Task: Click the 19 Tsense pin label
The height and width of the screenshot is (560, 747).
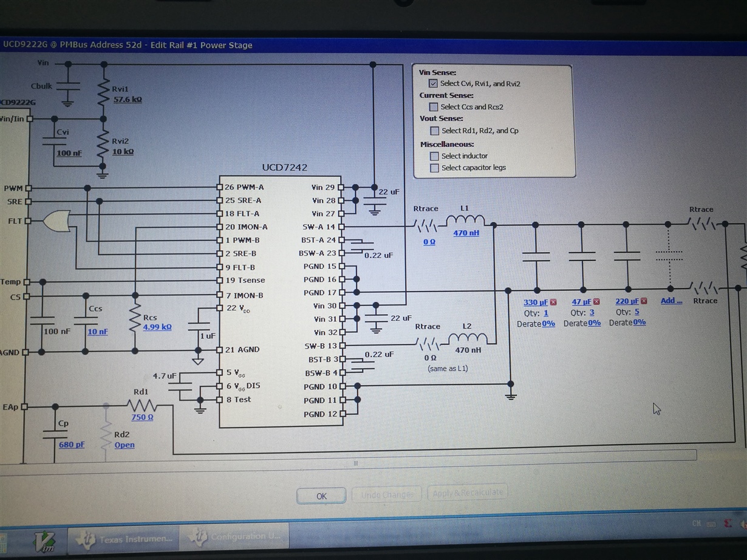Action: click(245, 281)
